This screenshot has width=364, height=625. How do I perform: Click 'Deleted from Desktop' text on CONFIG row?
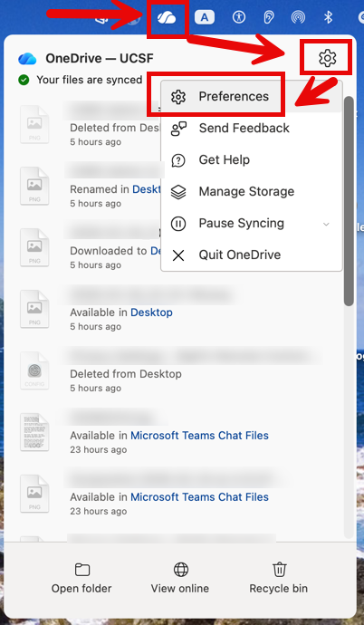(126, 374)
